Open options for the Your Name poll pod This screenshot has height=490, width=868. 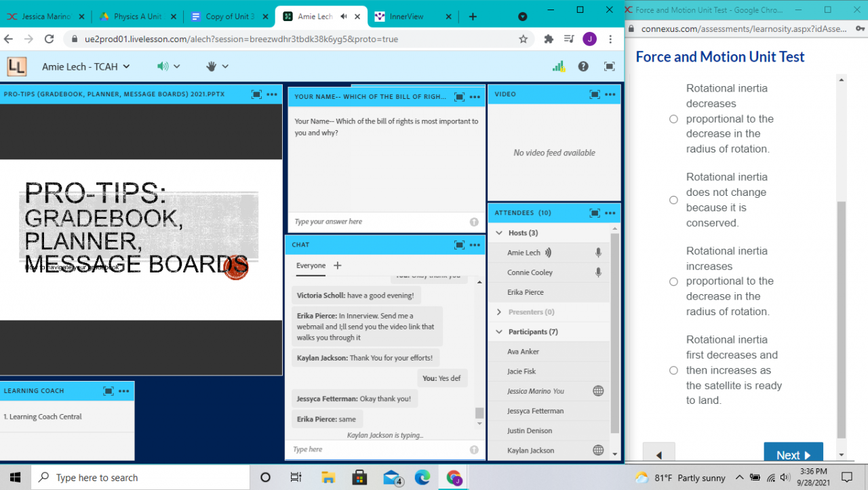tap(475, 97)
